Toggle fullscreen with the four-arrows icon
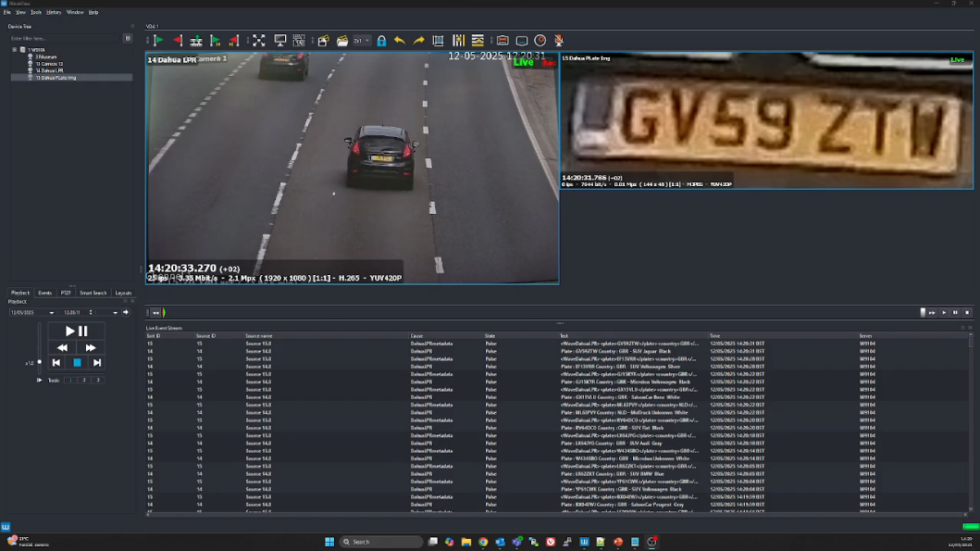 (x=259, y=41)
